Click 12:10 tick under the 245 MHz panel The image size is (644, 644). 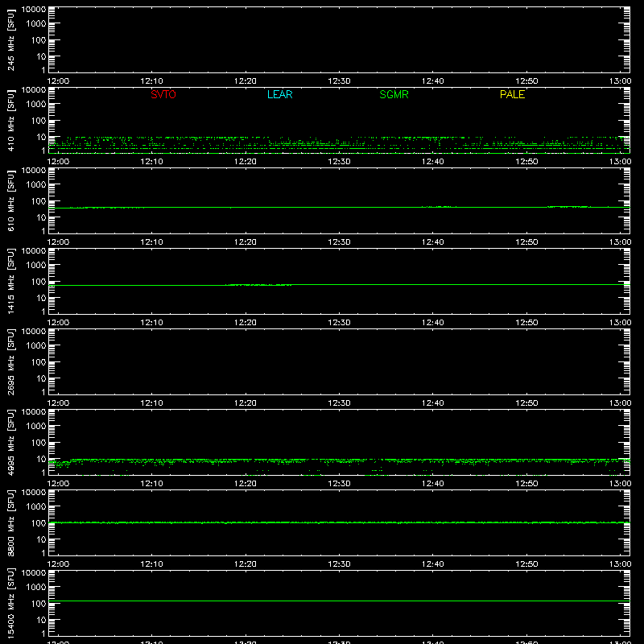tap(151, 81)
